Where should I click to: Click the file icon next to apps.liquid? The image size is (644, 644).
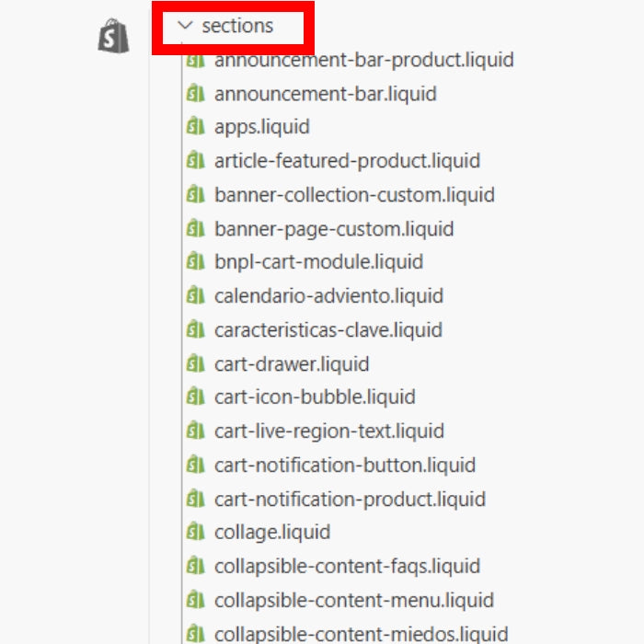point(195,126)
